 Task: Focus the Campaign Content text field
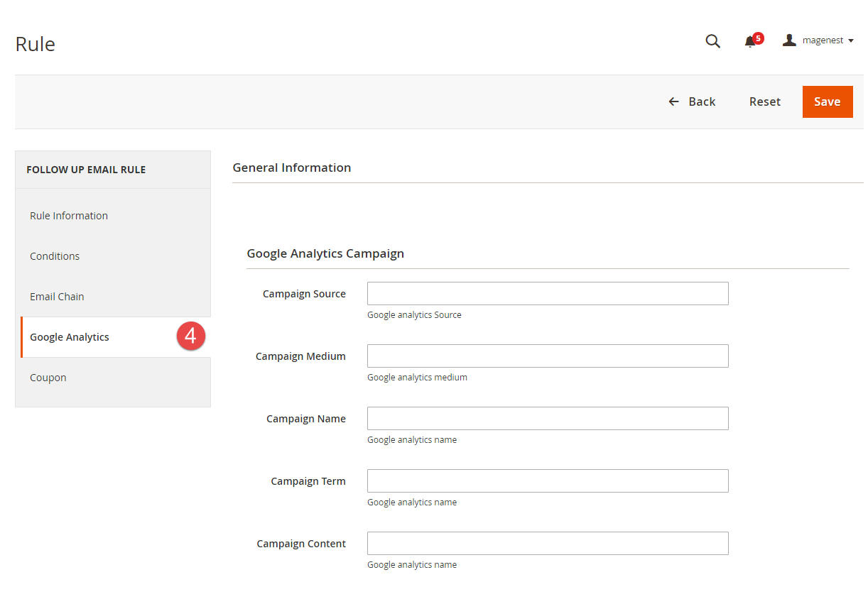tap(547, 544)
